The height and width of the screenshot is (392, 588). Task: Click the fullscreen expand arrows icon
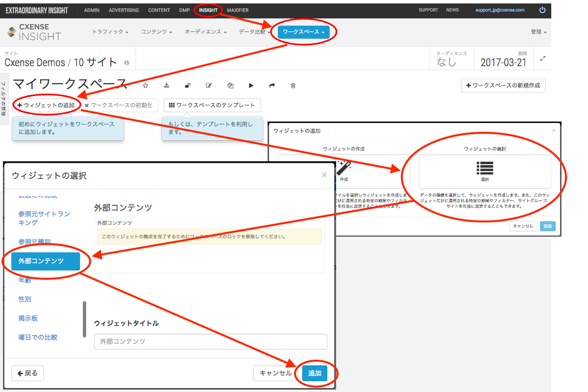(543, 58)
